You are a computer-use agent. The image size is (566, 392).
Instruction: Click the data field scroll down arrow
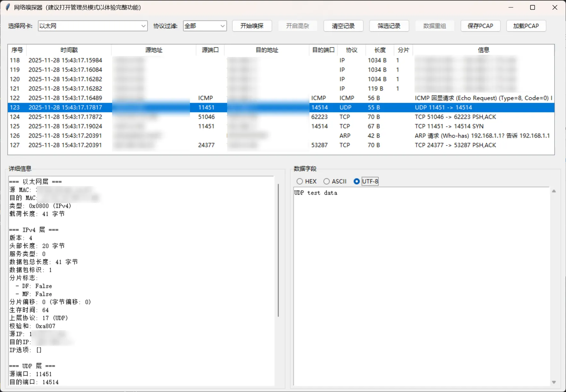[x=554, y=382]
